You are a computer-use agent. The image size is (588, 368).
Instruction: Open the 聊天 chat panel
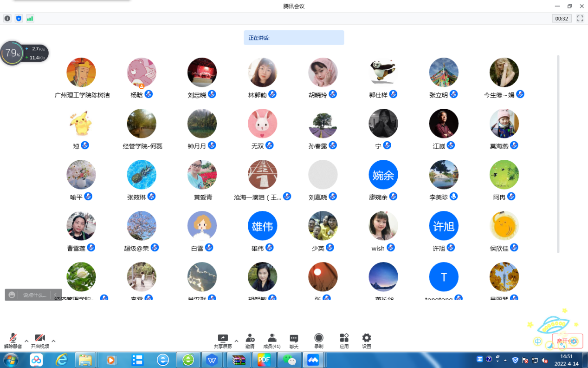tap(294, 341)
